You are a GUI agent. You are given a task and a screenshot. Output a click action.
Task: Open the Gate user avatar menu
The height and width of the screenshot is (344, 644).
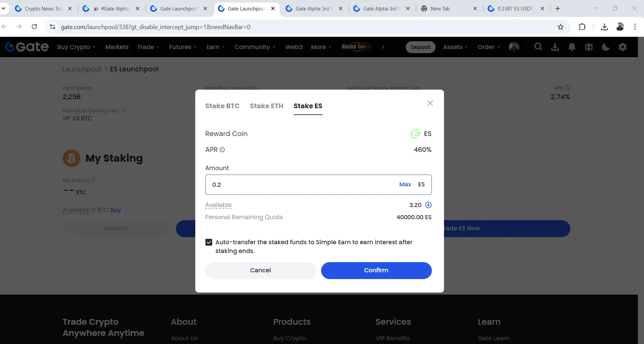click(x=514, y=47)
